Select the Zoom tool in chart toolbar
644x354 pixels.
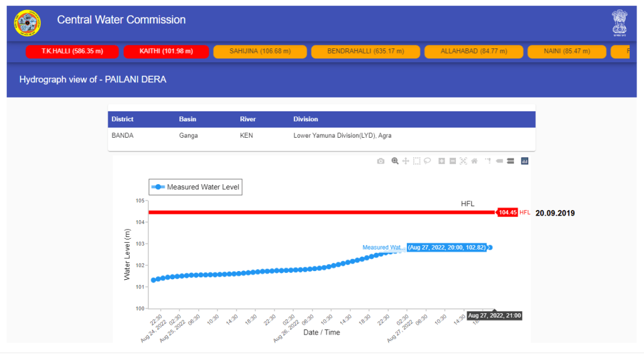point(395,161)
